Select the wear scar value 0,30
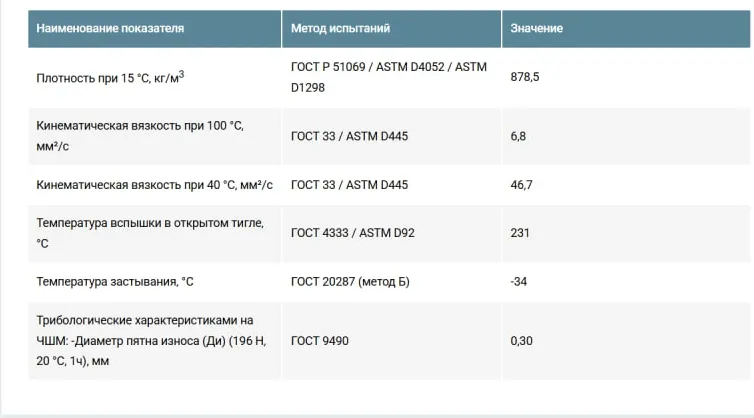Image resolution: width=754 pixels, height=418 pixels. click(x=521, y=341)
